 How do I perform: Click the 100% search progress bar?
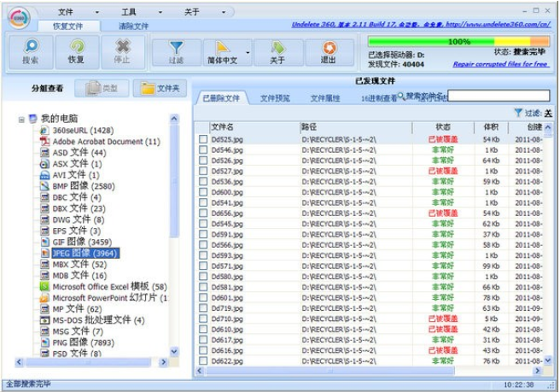(458, 42)
